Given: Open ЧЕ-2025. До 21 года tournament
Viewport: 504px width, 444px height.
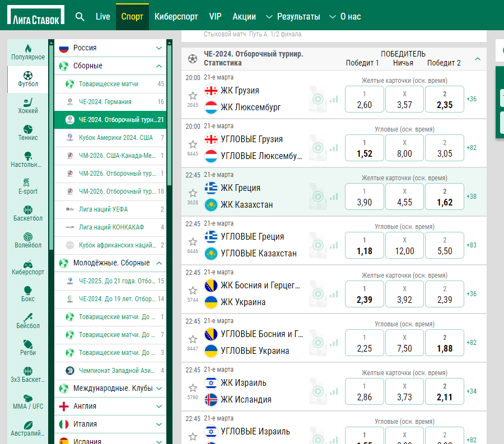Looking at the screenshot, I should pos(110,281).
